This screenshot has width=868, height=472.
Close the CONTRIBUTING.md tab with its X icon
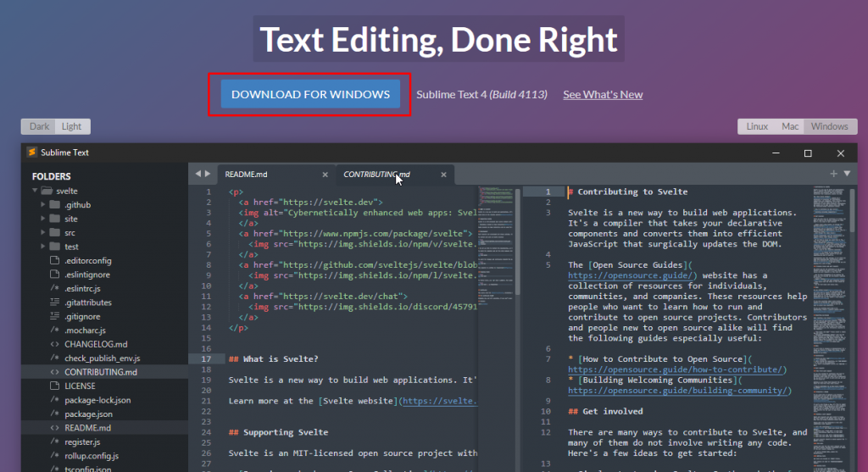[x=443, y=175]
